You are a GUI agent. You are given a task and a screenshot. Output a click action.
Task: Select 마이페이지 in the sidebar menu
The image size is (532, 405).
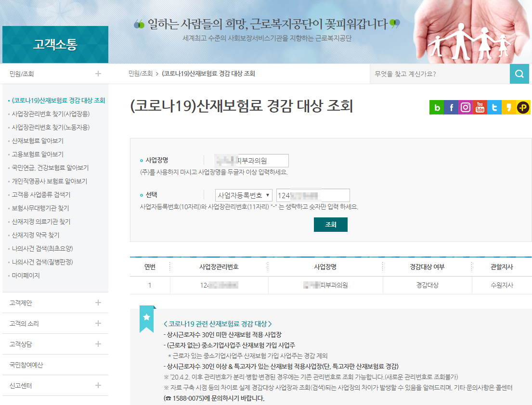point(26,276)
